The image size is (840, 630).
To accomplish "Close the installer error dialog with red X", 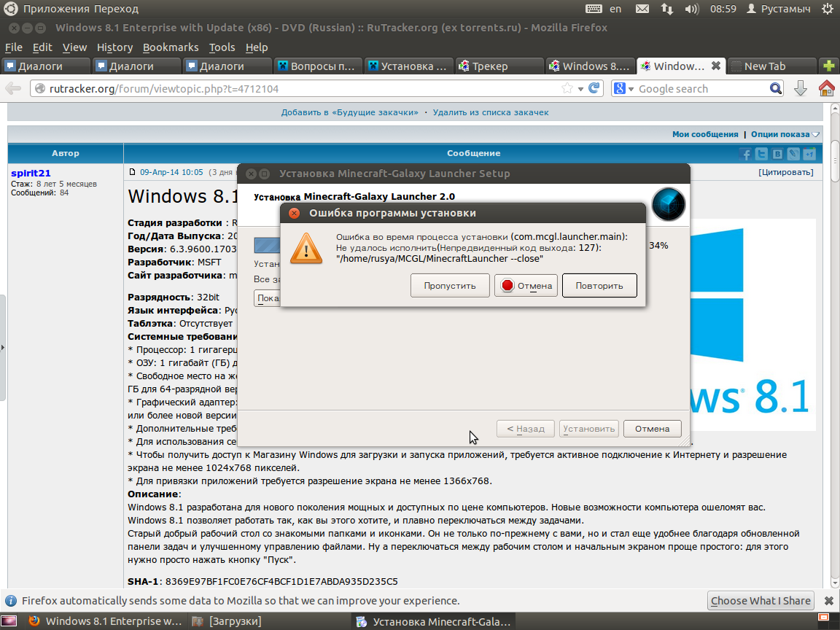I will [x=294, y=213].
